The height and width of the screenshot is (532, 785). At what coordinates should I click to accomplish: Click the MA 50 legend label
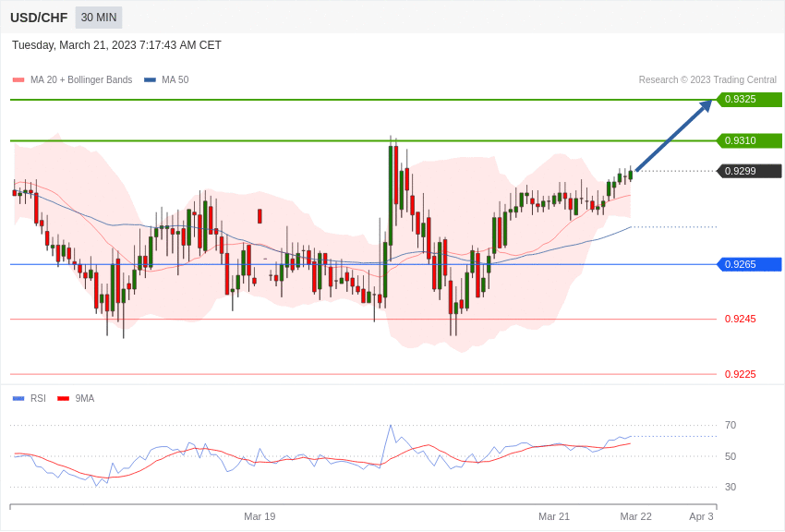[175, 79]
